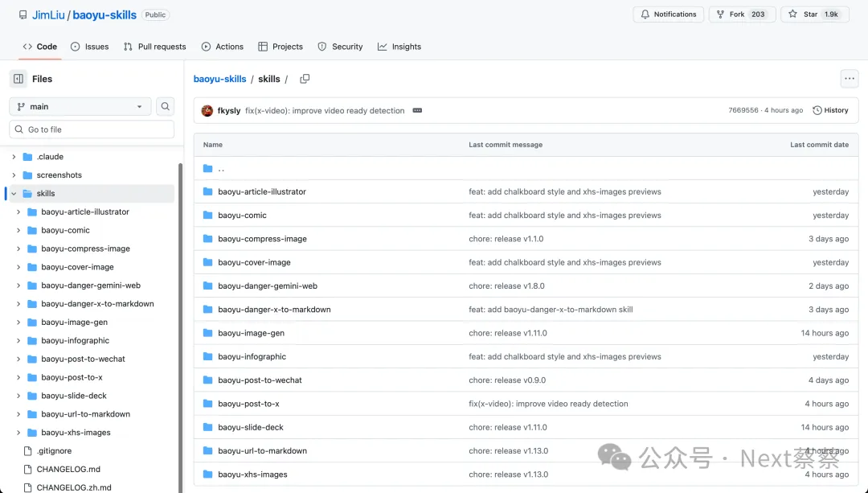The image size is (868, 493).
Task: Expand the baoyu-comic tree folder
Action: click(18, 231)
